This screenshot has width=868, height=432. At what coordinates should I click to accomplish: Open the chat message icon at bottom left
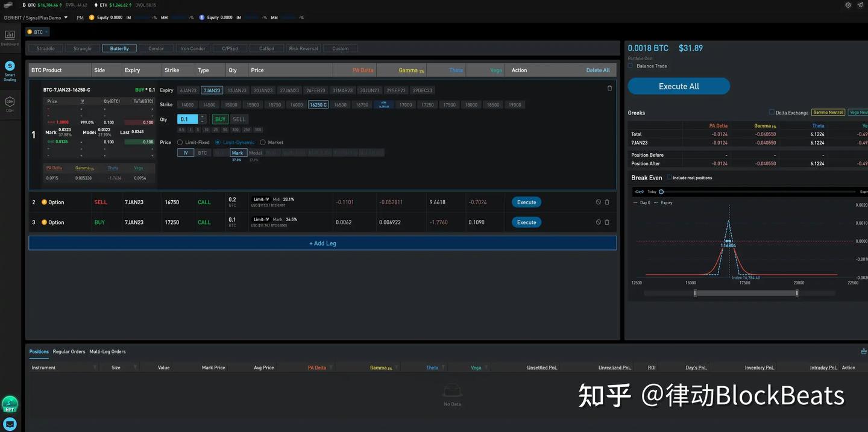10,424
